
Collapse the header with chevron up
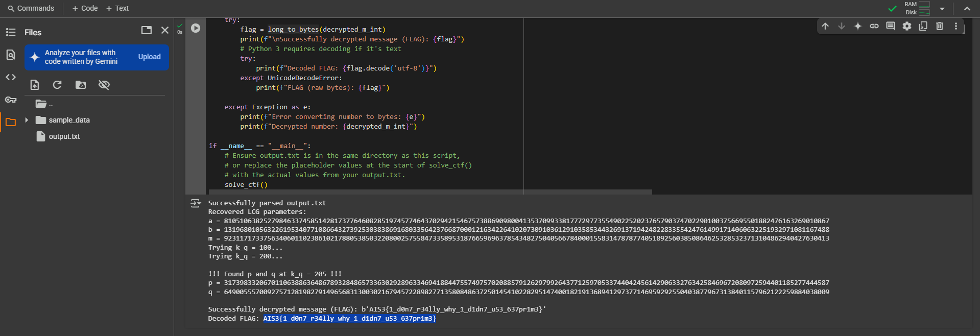(x=967, y=9)
